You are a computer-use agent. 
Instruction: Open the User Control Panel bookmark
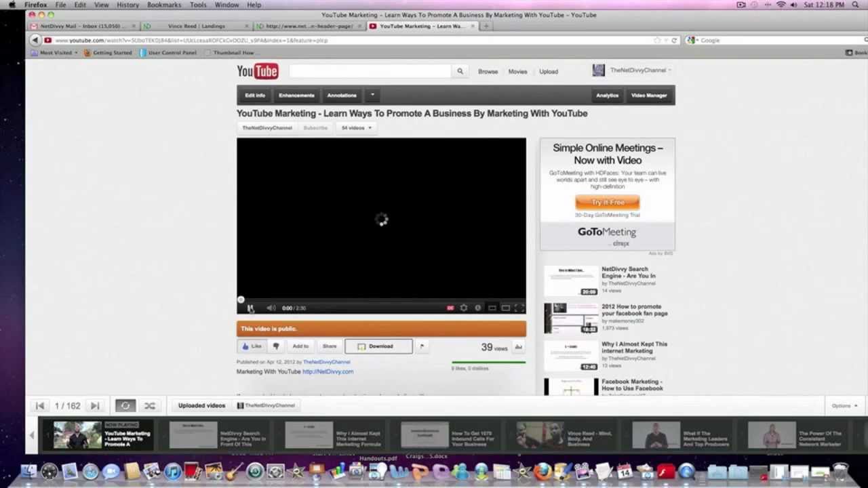tap(168, 53)
